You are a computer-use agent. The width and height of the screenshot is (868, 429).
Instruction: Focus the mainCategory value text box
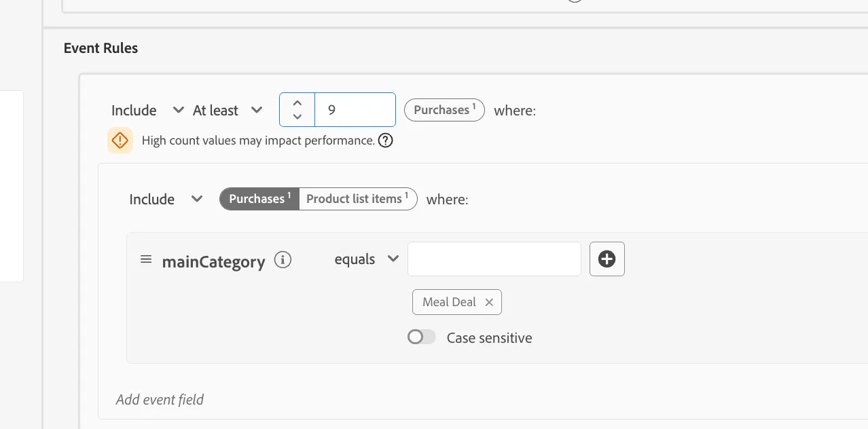click(494, 259)
